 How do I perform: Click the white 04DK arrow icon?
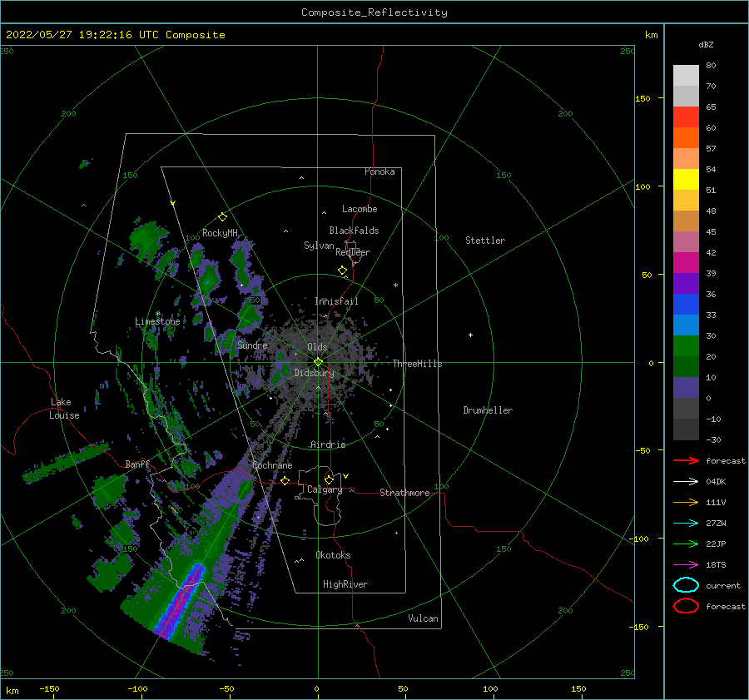[x=686, y=482]
